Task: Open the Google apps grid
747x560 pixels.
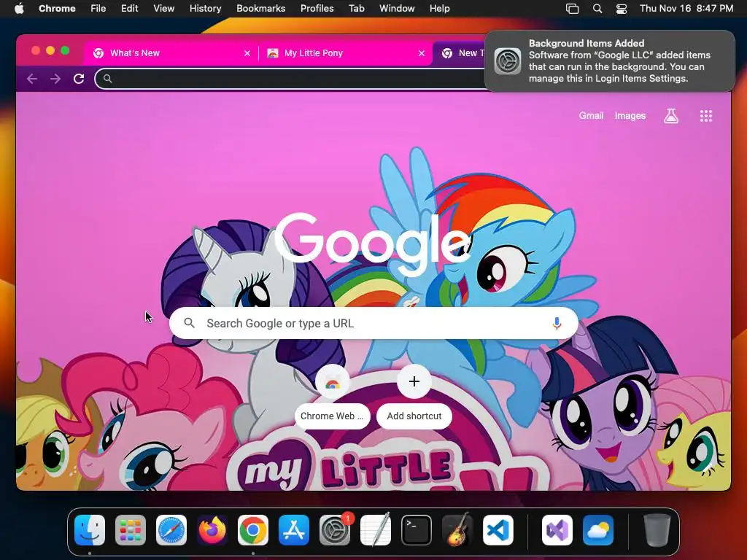Action: (706, 116)
